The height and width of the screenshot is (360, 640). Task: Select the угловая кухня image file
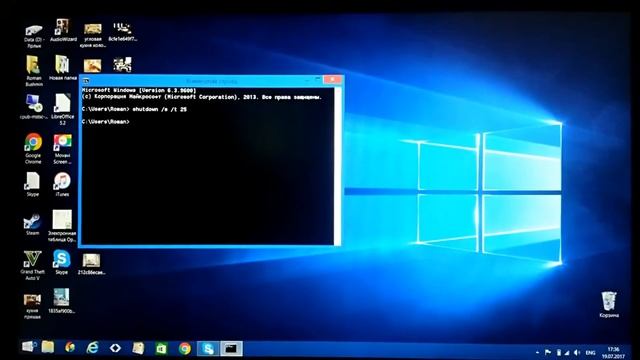tap(93, 36)
